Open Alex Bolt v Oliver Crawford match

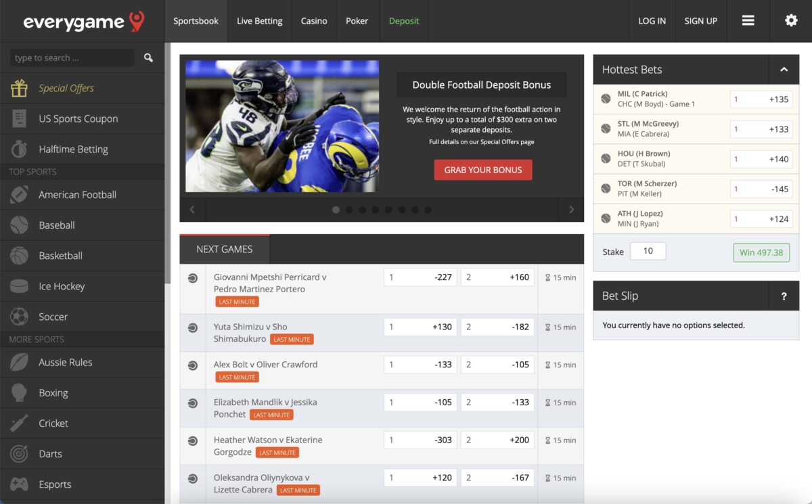[265, 365]
